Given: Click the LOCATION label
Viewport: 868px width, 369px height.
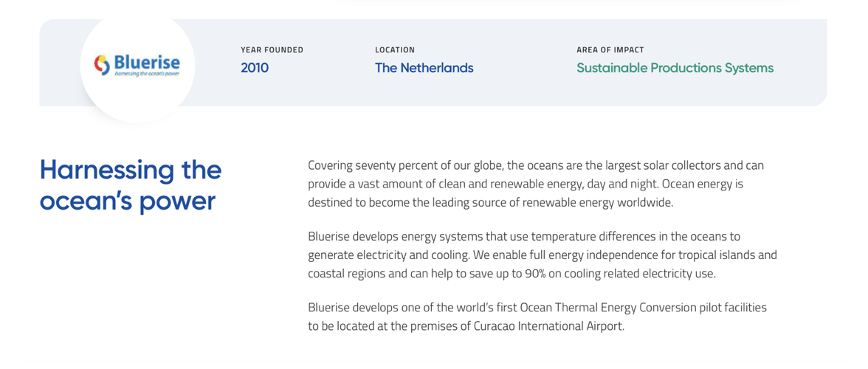Looking at the screenshot, I should pos(395,50).
